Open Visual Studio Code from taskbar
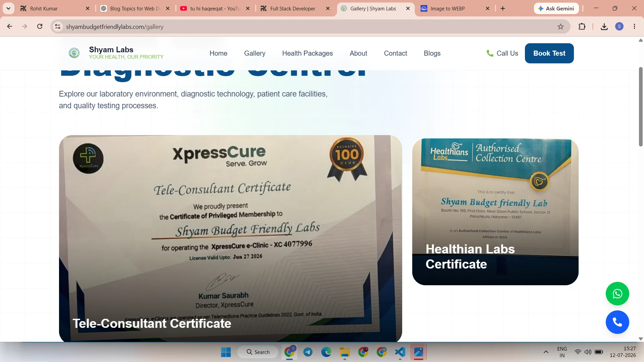 click(x=400, y=352)
